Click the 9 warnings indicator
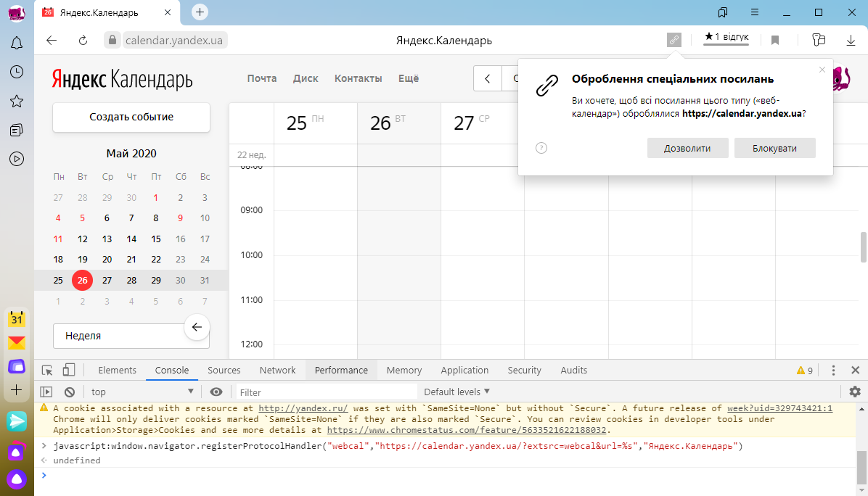This screenshot has width=868, height=496. pyautogui.click(x=805, y=371)
